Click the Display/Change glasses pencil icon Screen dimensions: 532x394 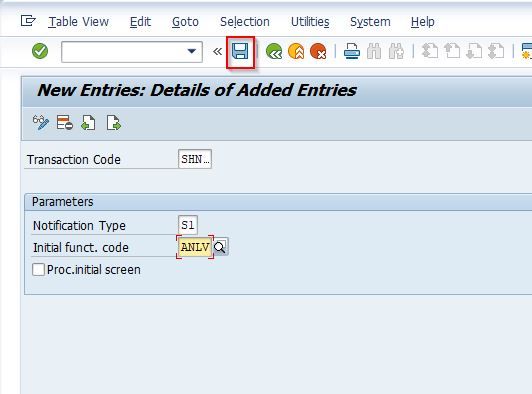[41, 123]
